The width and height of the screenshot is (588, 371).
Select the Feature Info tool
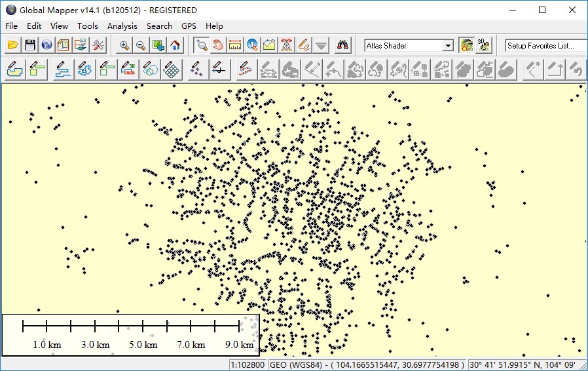point(252,45)
